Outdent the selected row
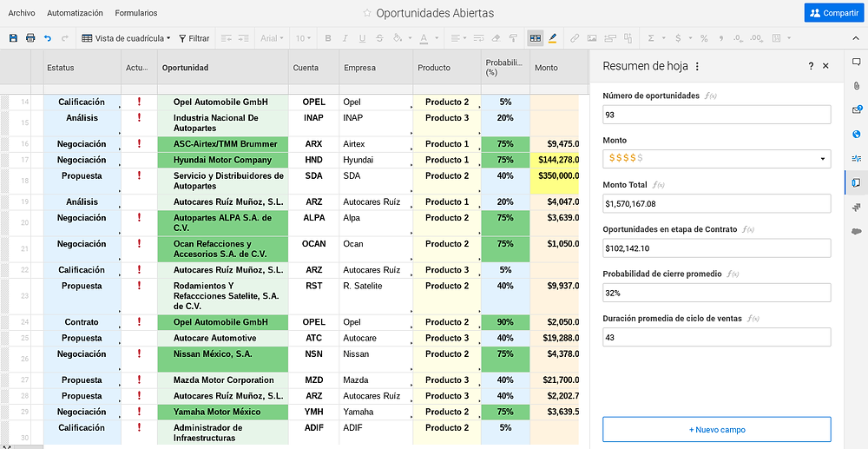The image size is (868, 449). (x=226, y=38)
